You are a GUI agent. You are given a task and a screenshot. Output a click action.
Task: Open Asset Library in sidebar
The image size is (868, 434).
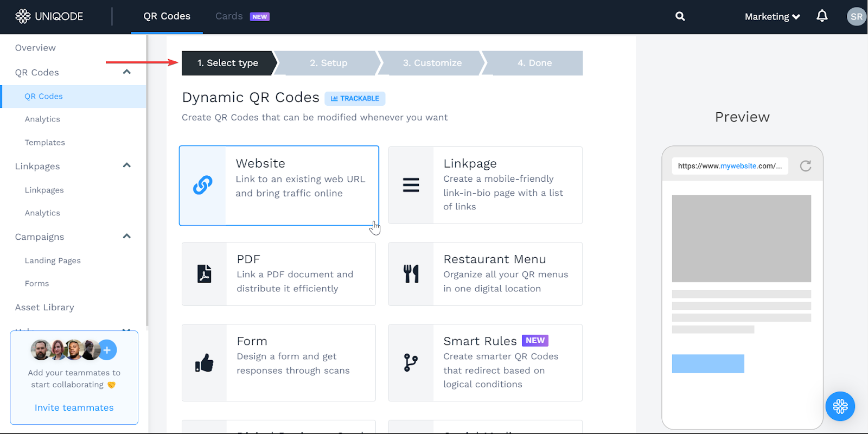(44, 307)
